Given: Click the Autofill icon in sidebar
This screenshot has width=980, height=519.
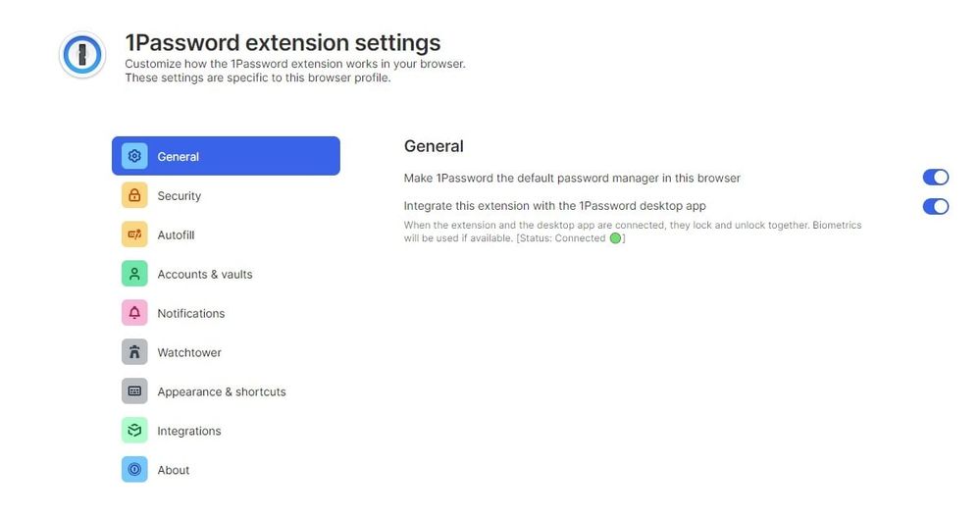Looking at the screenshot, I should pyautogui.click(x=134, y=234).
